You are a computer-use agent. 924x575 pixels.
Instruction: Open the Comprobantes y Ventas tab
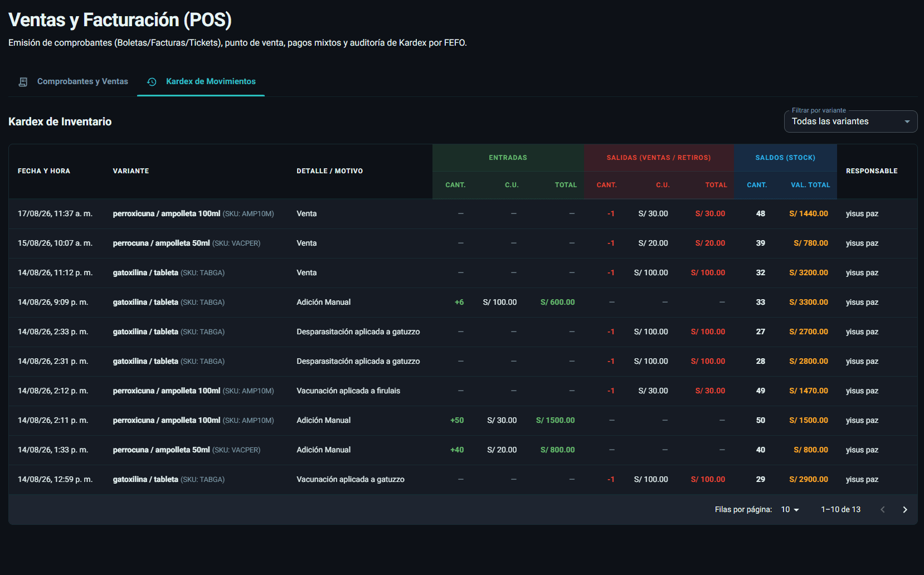point(72,81)
